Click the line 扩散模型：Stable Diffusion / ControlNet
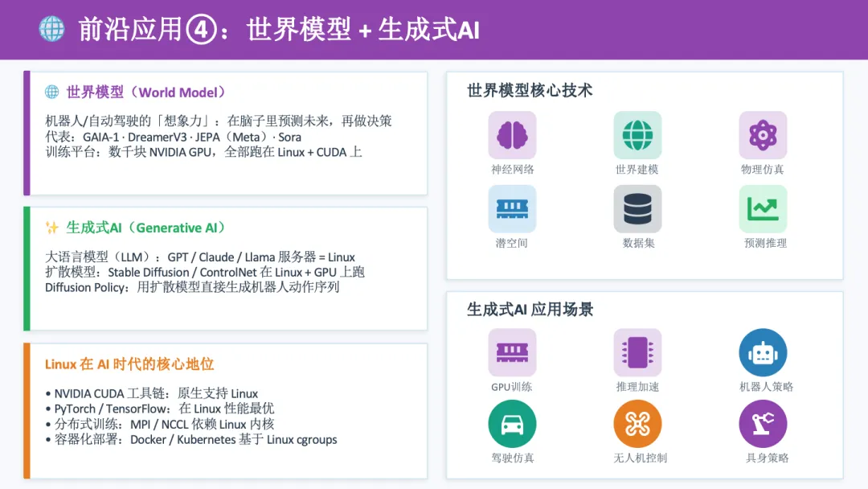This screenshot has height=489, width=868. point(205,272)
